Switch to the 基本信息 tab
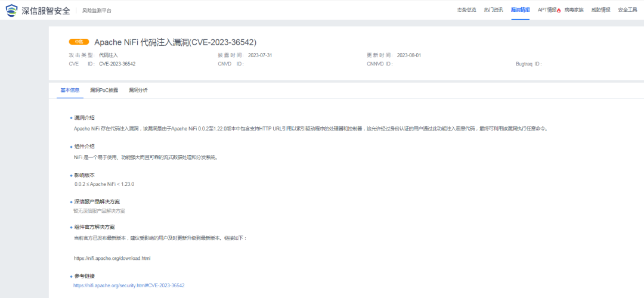This screenshot has height=298, width=644. point(70,90)
